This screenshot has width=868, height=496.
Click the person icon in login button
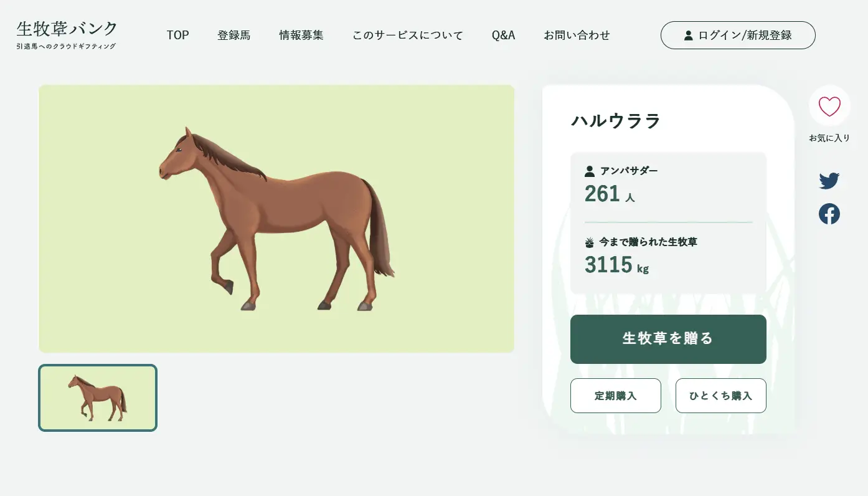pyautogui.click(x=688, y=36)
